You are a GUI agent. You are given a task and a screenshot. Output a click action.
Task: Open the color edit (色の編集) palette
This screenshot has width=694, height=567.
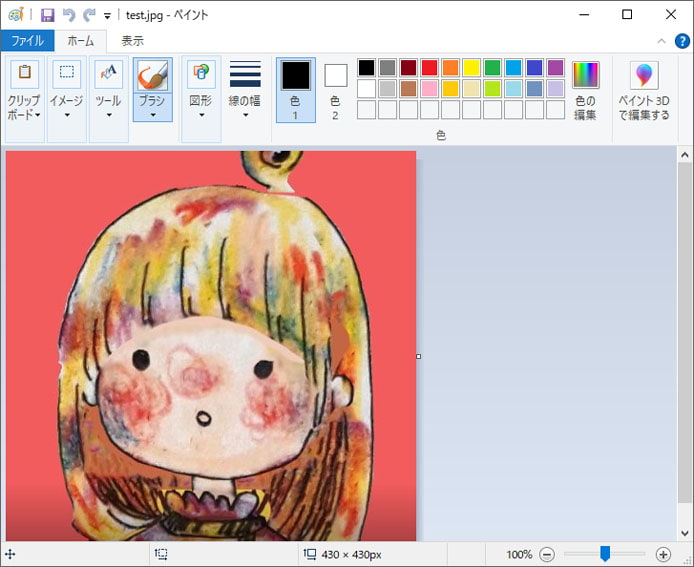pos(586,90)
